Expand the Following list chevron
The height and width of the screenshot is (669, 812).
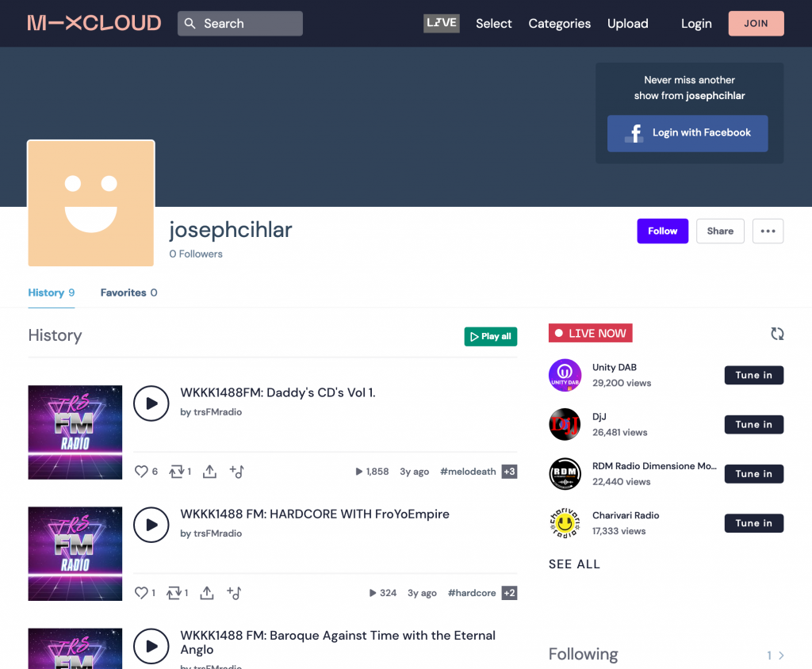click(781, 656)
